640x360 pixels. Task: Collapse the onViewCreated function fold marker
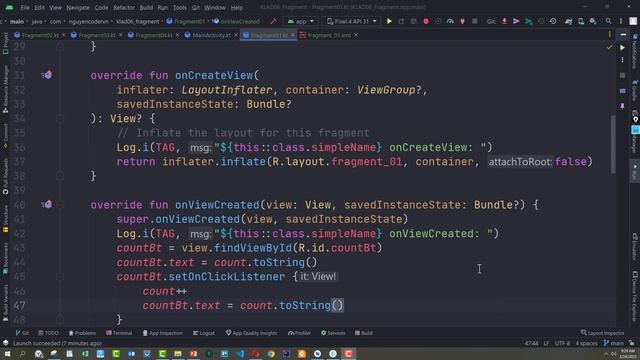click(60, 204)
